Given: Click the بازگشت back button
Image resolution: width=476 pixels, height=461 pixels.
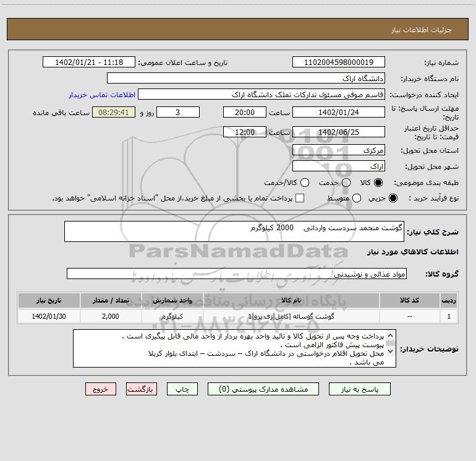Looking at the screenshot, I should pos(142,389).
